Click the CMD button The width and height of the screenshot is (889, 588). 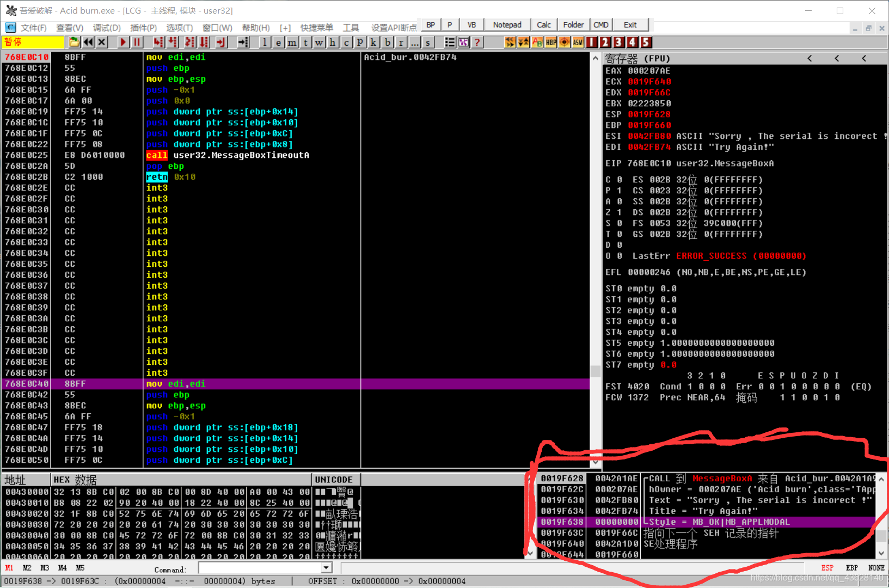click(601, 24)
